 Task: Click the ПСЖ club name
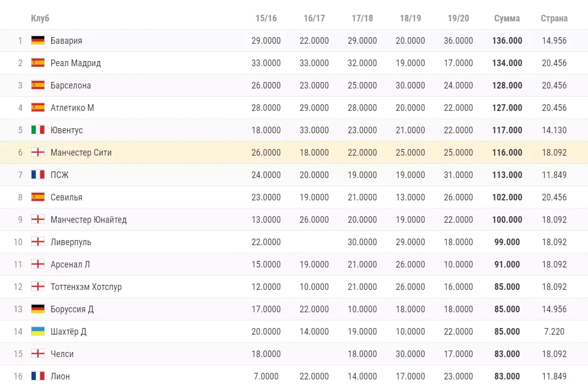pyautogui.click(x=60, y=175)
